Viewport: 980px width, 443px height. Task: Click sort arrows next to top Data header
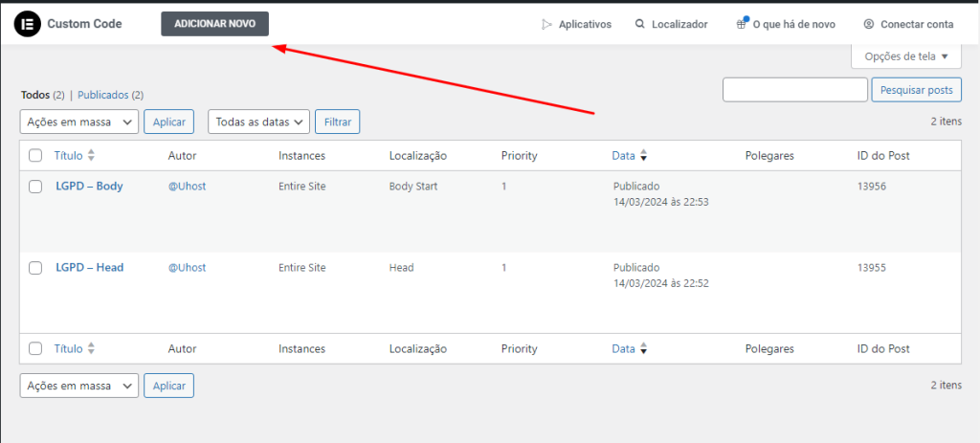pos(644,156)
